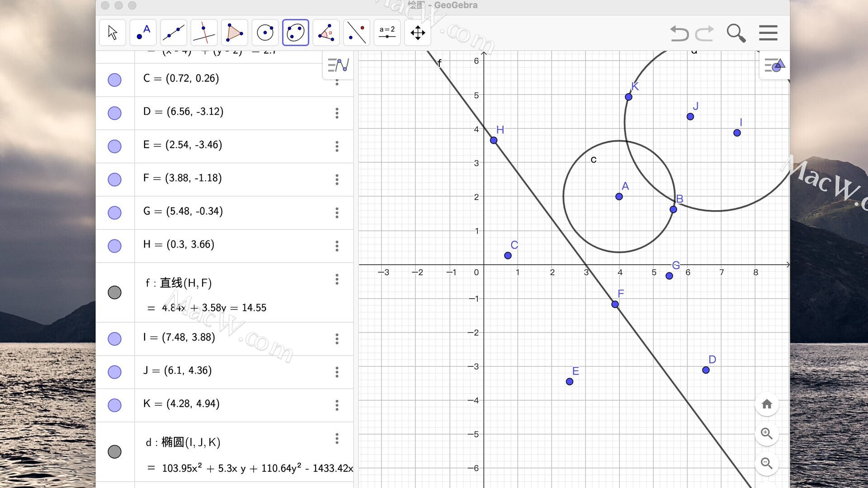Select the Reflect about line tool

point(357,33)
